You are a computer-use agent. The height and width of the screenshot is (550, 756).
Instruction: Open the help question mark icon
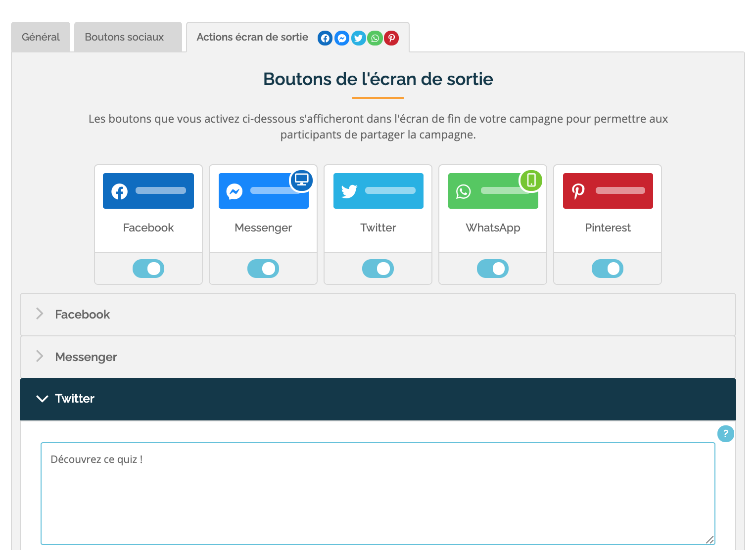click(x=725, y=434)
